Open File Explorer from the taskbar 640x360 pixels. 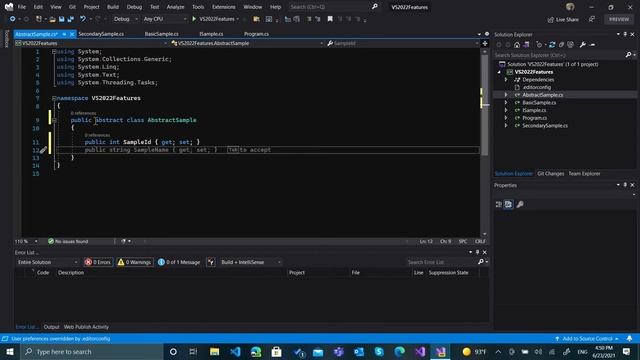(215, 351)
